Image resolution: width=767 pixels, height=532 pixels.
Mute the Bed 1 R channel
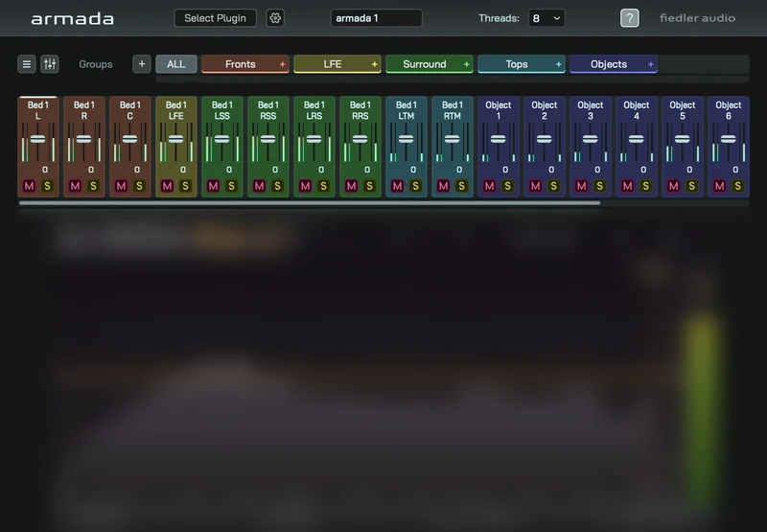point(75,186)
